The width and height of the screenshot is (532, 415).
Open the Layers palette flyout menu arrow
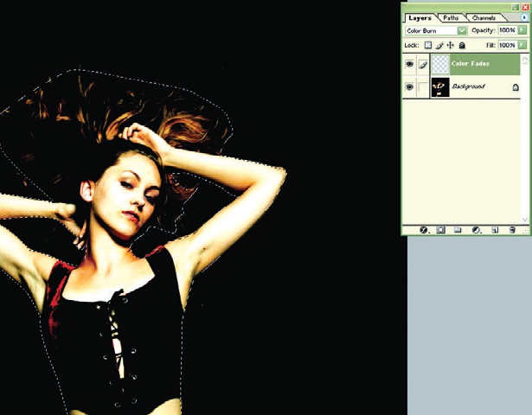[524, 17]
